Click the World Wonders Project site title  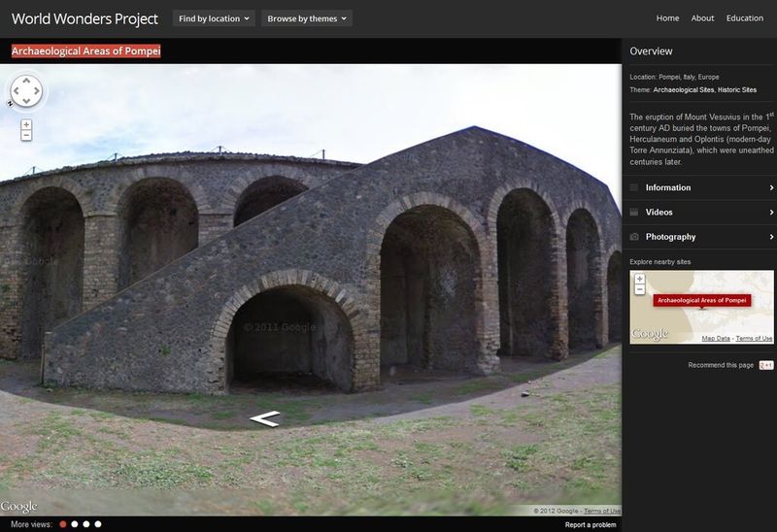(84, 18)
